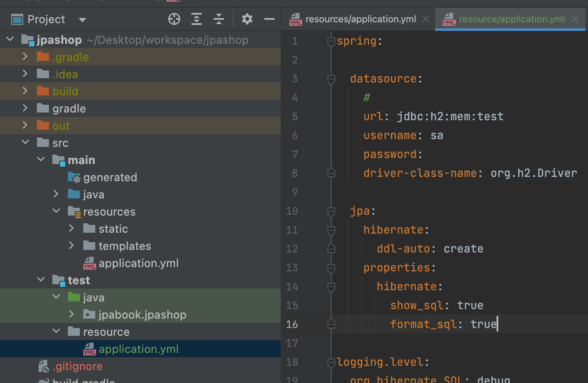This screenshot has height=383, width=588.
Task: Click the Select Opened File crosshair icon
Action: pos(174,19)
